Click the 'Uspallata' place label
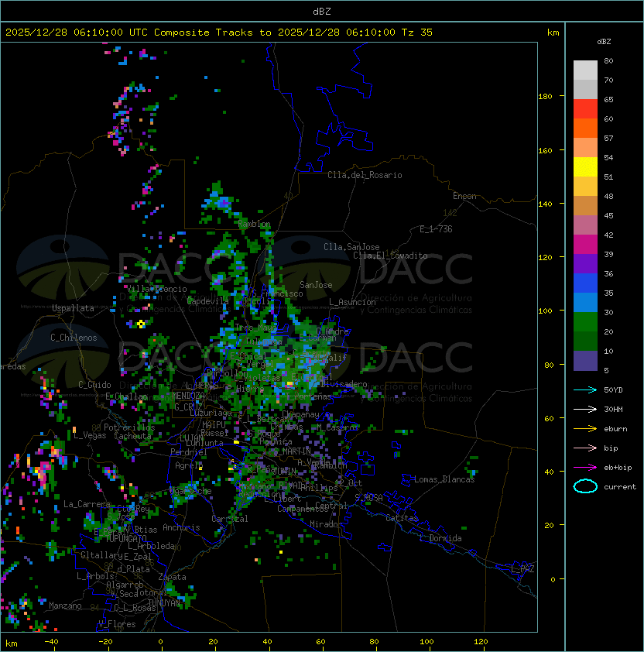 pos(73,308)
